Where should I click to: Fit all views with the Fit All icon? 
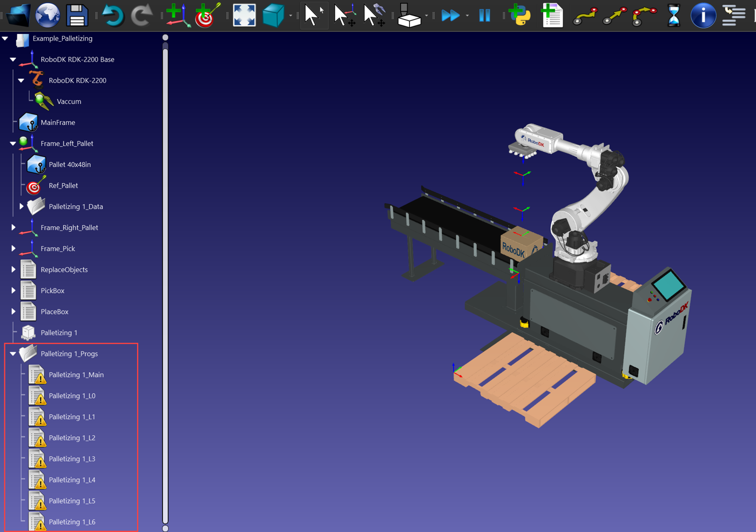244,15
